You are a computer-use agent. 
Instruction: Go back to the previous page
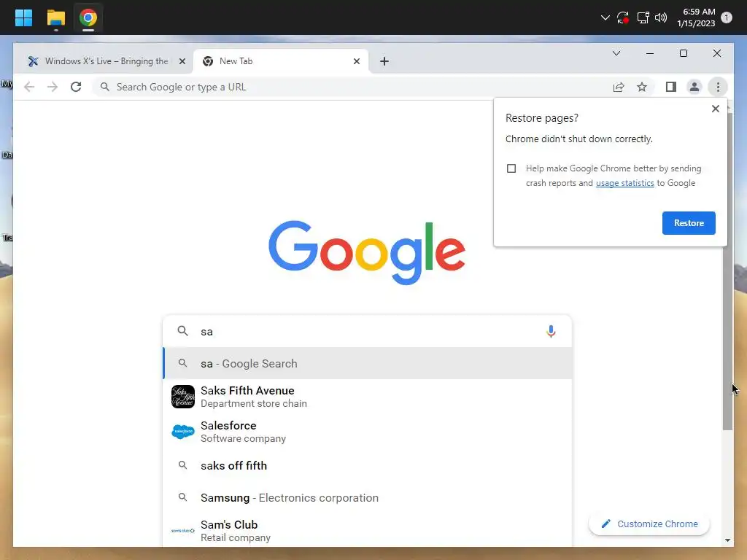click(x=29, y=87)
